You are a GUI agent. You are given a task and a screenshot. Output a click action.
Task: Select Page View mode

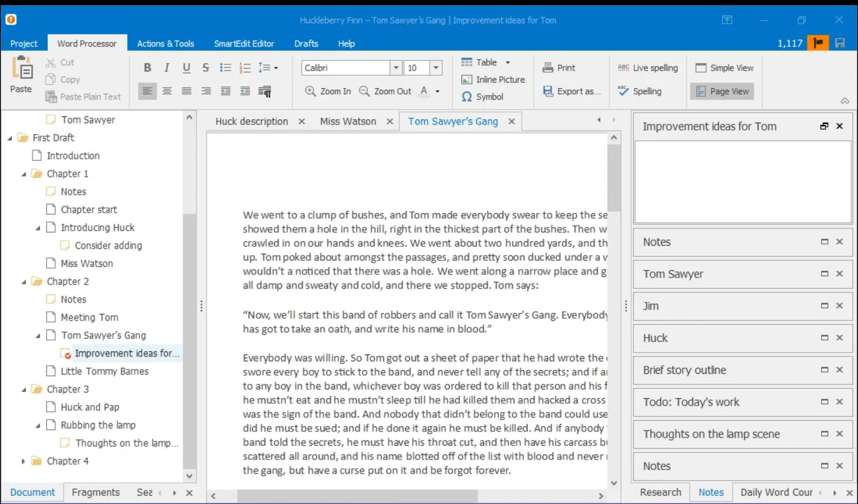coord(722,91)
